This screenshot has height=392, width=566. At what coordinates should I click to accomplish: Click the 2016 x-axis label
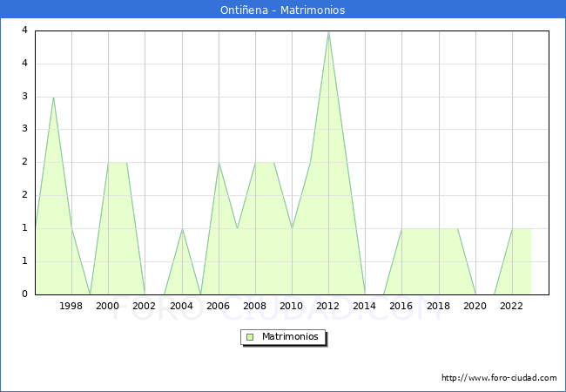click(x=401, y=306)
